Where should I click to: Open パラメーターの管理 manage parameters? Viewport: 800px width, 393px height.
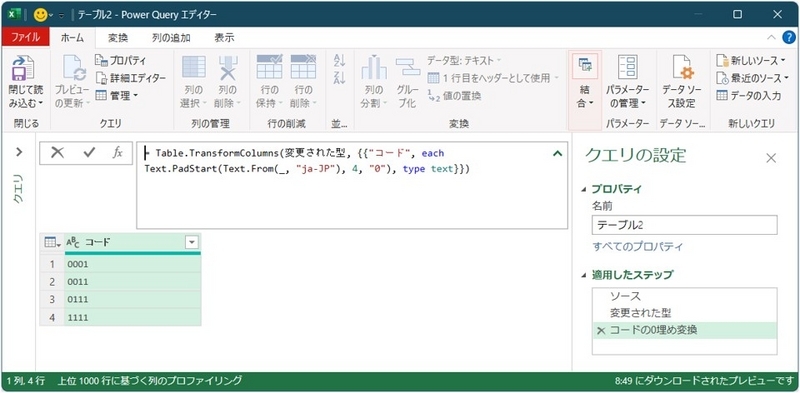point(627,82)
